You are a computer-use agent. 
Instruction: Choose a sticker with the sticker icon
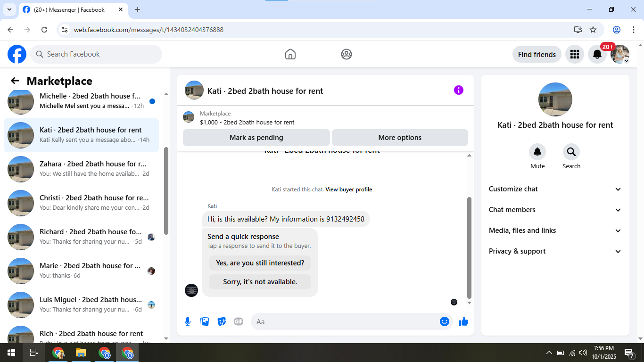pos(222,321)
